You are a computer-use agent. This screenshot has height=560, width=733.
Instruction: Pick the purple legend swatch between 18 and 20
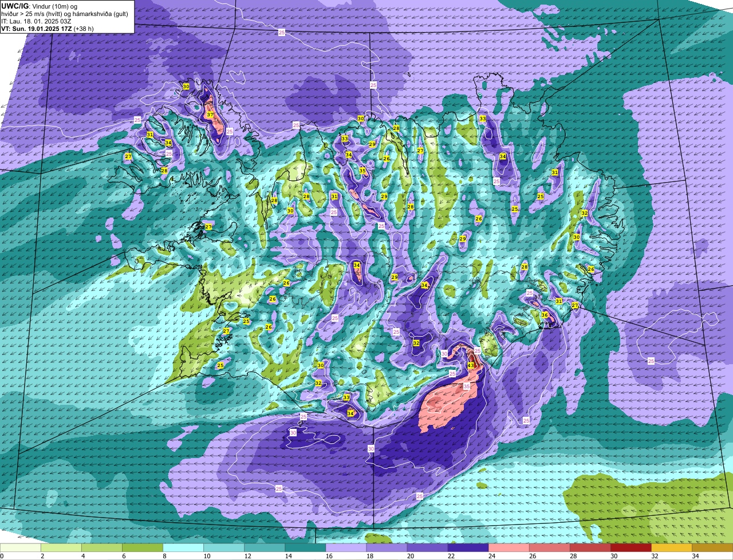click(387, 547)
